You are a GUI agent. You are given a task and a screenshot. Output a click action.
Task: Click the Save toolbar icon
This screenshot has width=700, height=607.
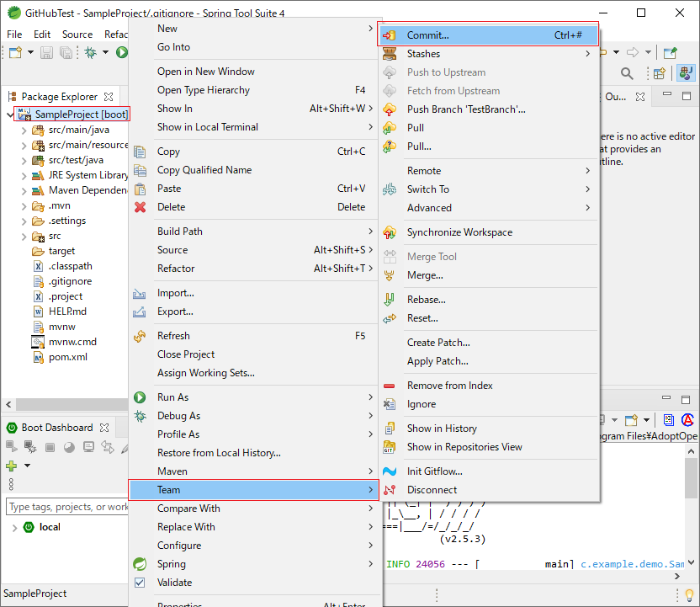[x=45, y=52]
